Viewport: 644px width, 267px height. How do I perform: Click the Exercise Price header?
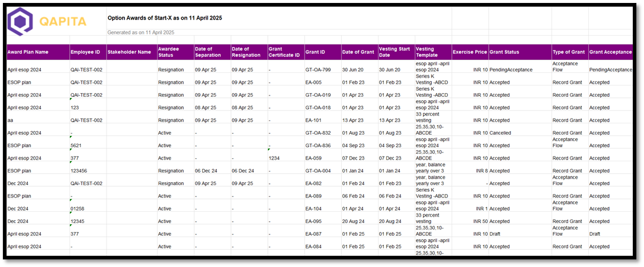click(470, 52)
